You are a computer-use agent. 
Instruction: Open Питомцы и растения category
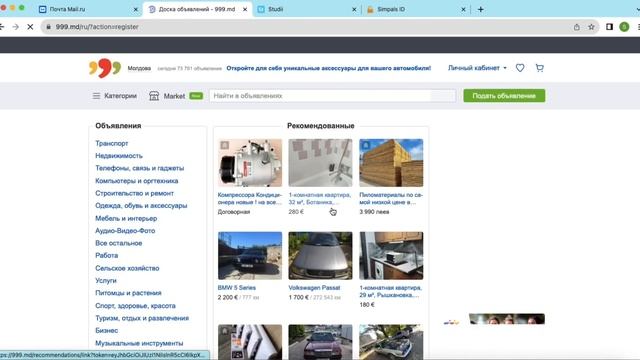(128, 293)
